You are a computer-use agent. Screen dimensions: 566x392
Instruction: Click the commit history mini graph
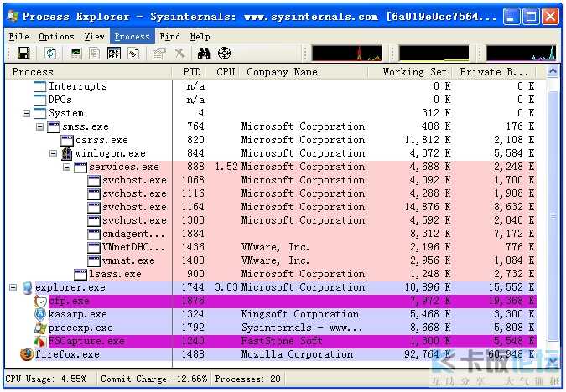[434, 54]
